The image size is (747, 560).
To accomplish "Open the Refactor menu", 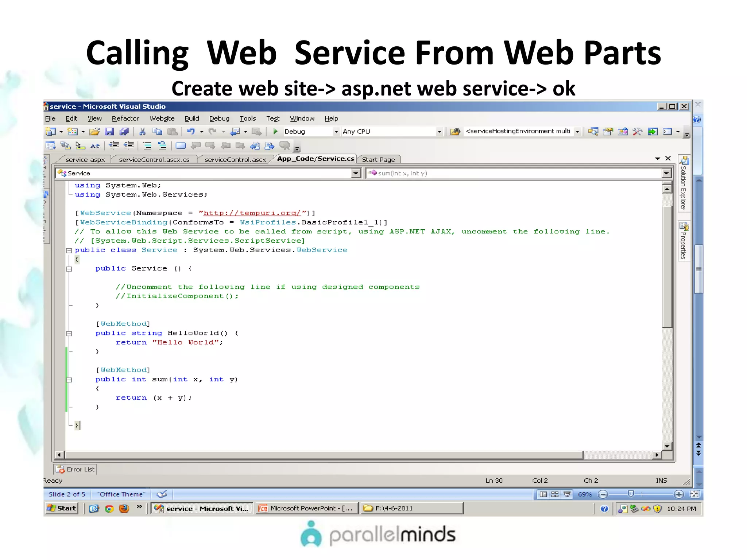I will pos(125,118).
